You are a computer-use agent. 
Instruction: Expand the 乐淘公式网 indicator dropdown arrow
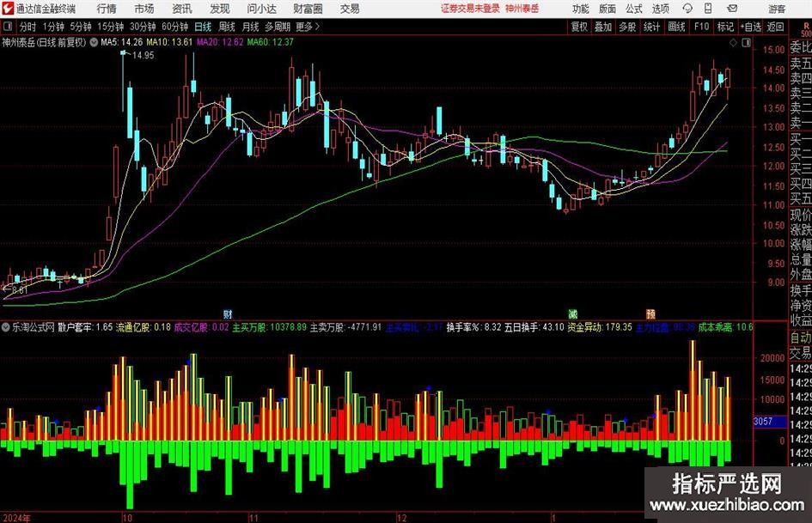click(x=6, y=327)
